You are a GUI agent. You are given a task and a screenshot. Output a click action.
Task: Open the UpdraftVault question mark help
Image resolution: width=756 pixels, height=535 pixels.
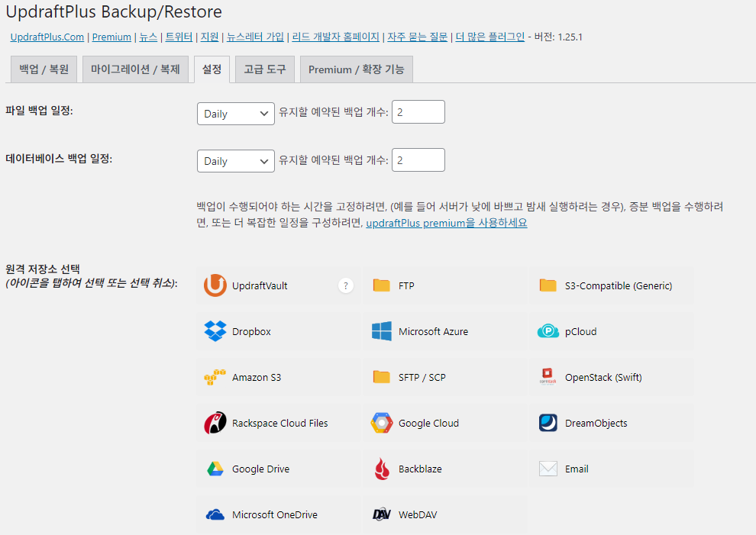[x=346, y=285]
